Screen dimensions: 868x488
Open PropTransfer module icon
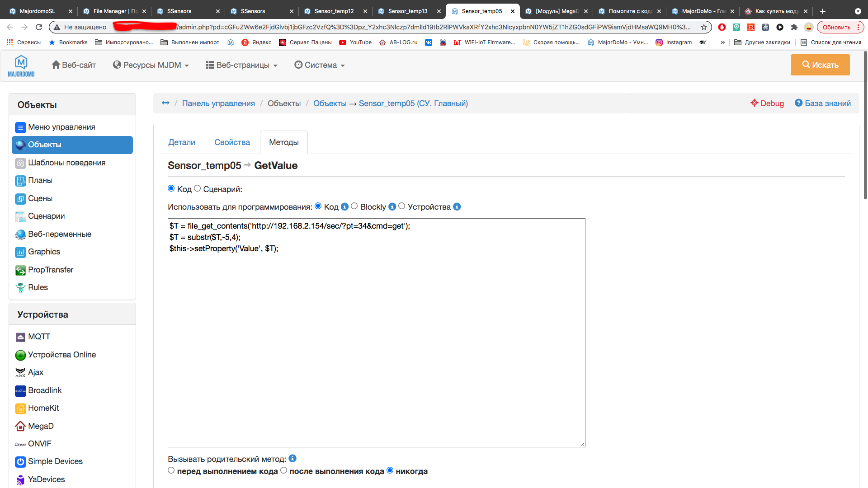[x=20, y=270]
